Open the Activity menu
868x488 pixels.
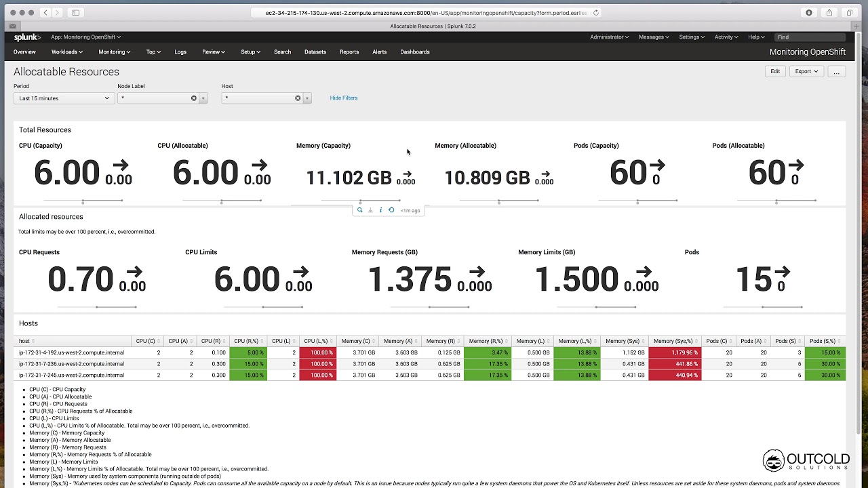[x=726, y=37]
